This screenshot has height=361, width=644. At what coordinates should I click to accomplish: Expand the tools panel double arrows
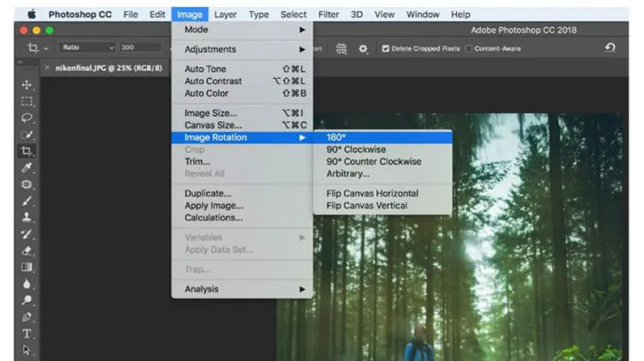pos(20,62)
